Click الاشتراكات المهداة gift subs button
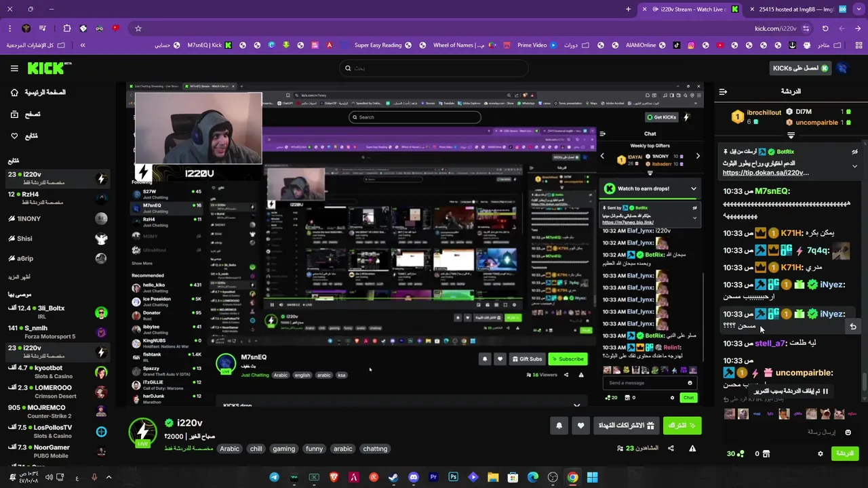 [x=626, y=426]
